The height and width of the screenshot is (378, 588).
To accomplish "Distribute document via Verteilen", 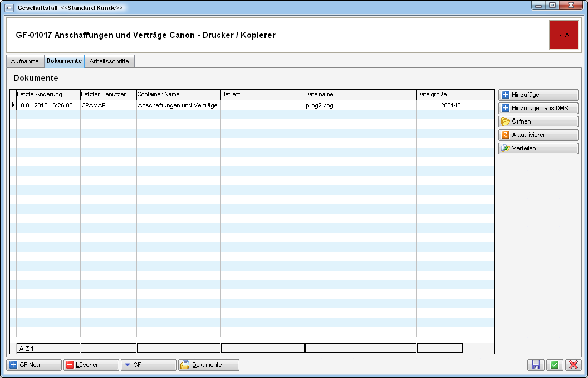I will pos(538,148).
